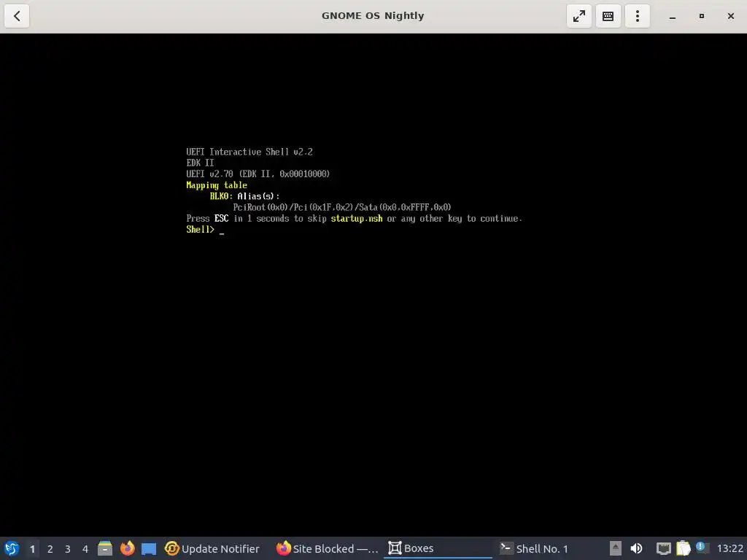Open the three-dot actions menu
This screenshot has height=560, width=747.
click(638, 16)
